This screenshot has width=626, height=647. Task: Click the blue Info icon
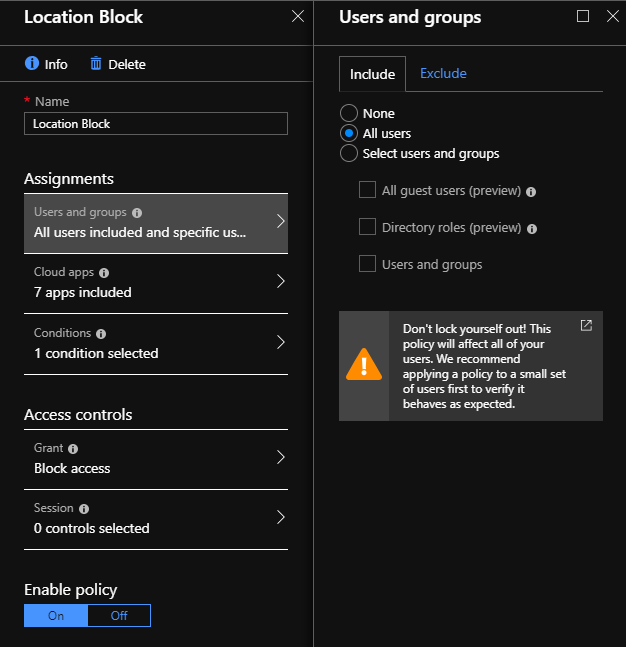click(32, 63)
